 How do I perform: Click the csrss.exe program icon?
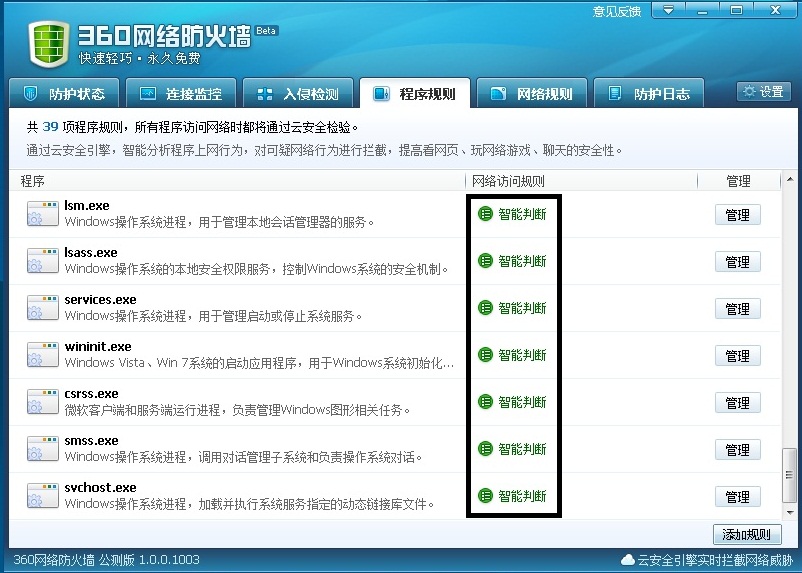(43, 402)
